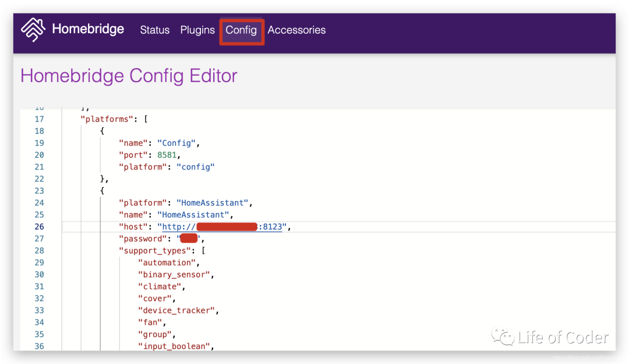Click the "config" platform value on line 21
Image resolution: width=629 pixels, height=364 pixels.
[196, 167]
